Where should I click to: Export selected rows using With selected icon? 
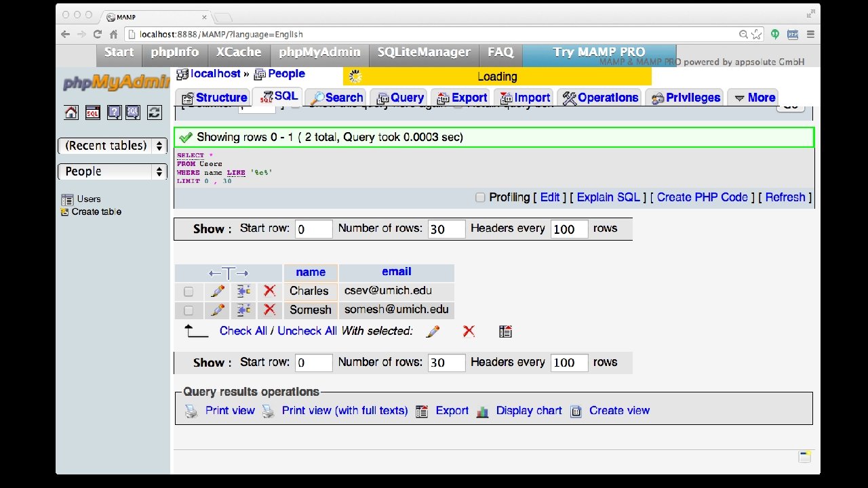click(x=505, y=331)
